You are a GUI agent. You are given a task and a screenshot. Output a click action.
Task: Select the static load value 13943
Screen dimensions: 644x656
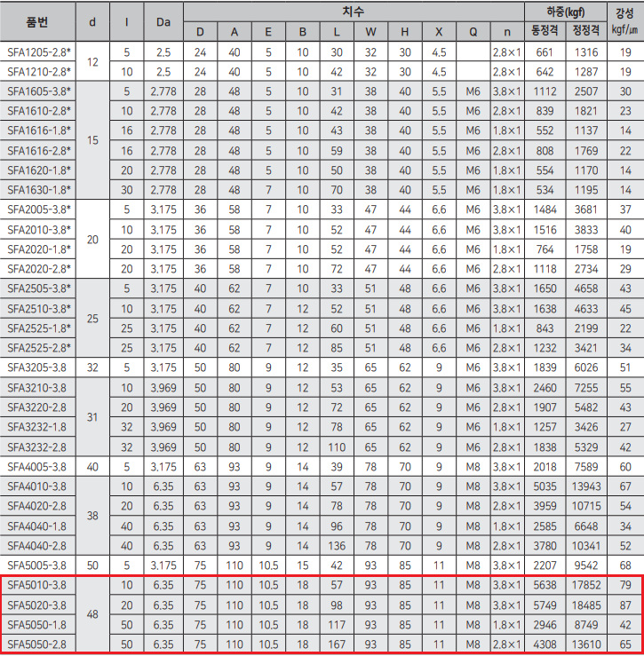(x=585, y=486)
